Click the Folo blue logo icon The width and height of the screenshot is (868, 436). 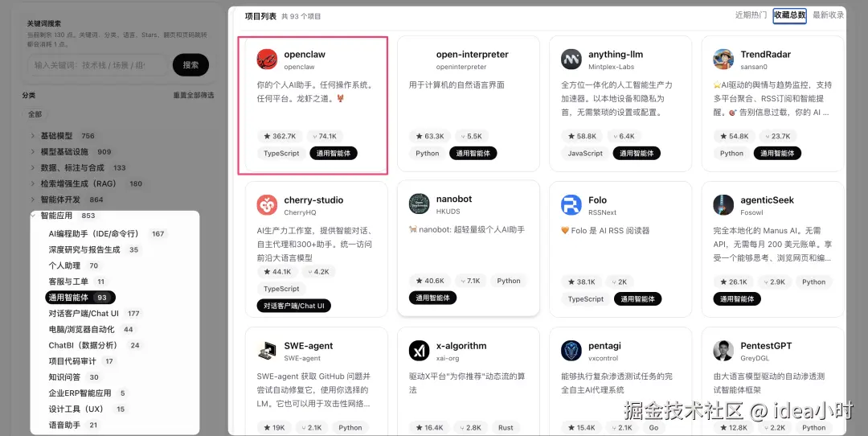point(571,205)
